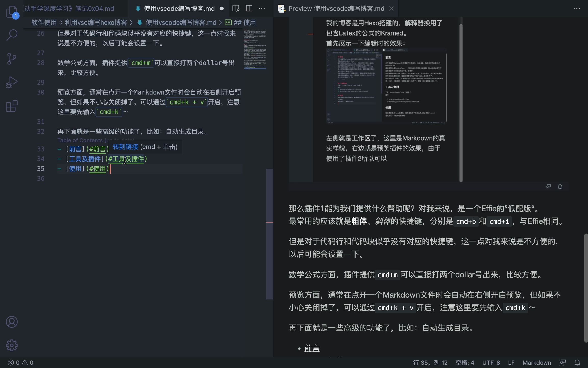
Task: Click the editor vertical scrollbar
Action: pos(269,234)
